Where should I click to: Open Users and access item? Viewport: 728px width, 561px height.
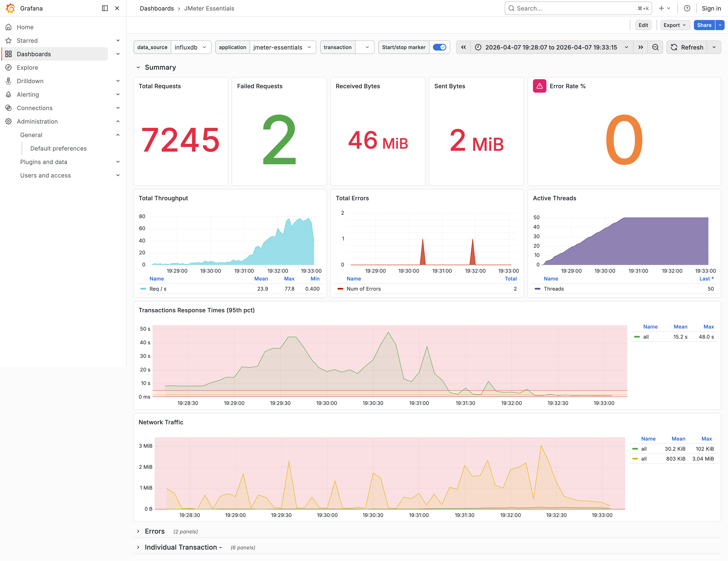coord(45,175)
